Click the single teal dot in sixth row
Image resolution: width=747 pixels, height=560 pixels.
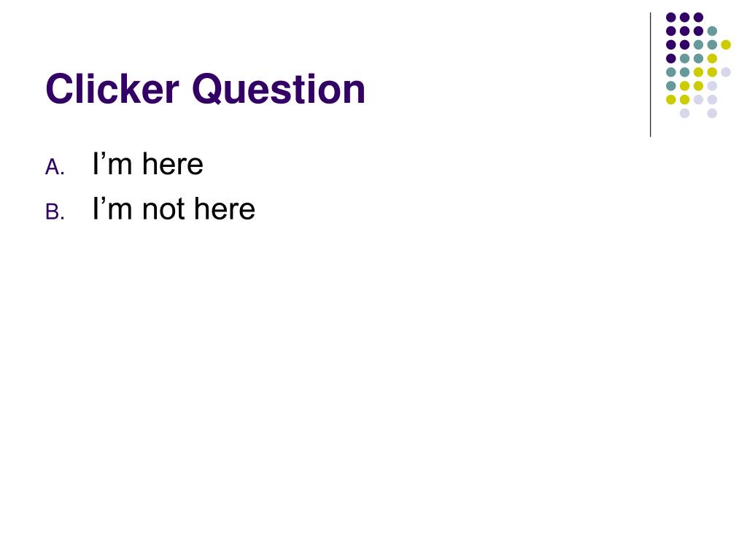671,86
